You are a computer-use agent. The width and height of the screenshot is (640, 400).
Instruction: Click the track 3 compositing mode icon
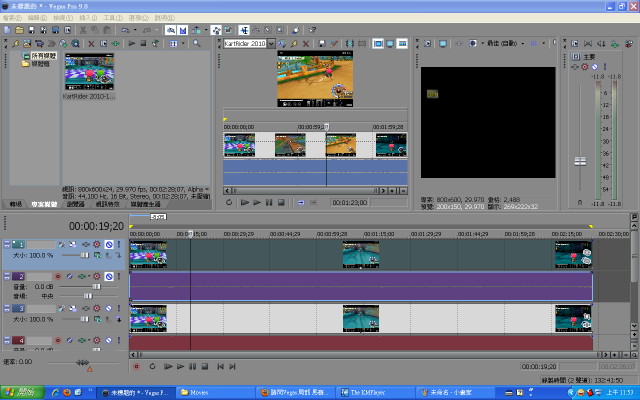(98, 319)
